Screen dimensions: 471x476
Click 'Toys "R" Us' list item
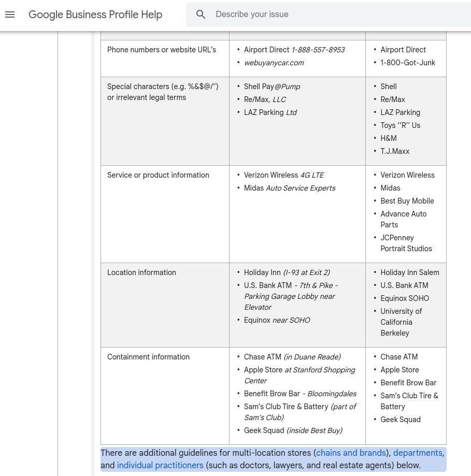[x=400, y=125]
